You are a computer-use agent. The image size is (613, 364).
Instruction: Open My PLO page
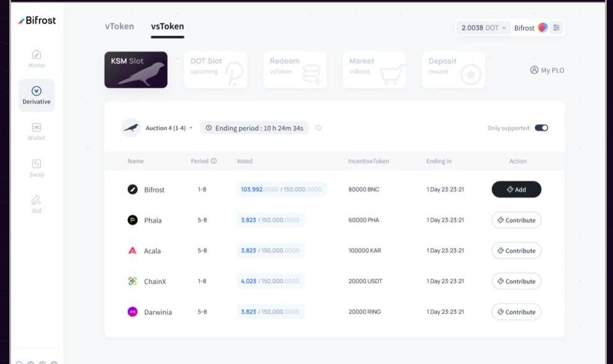click(x=547, y=70)
